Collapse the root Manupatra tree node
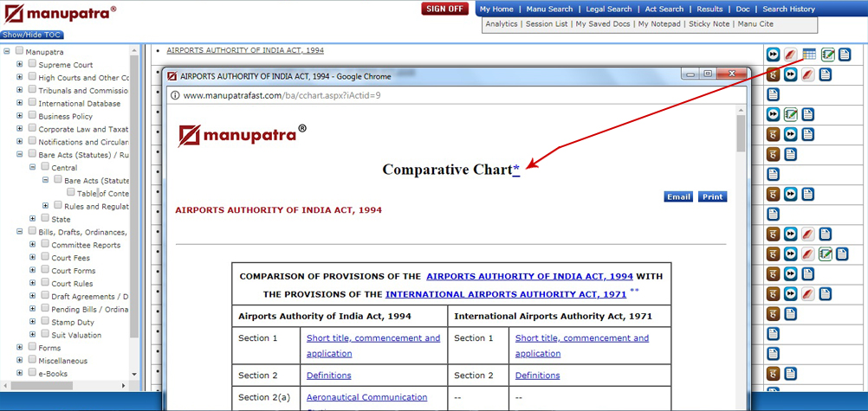 (x=7, y=51)
